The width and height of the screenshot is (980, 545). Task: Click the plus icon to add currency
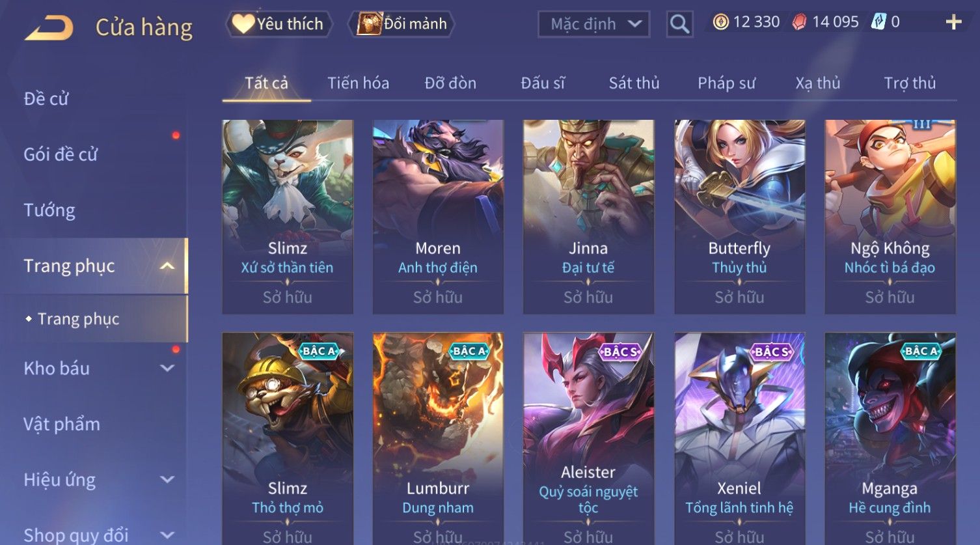pyautogui.click(x=953, y=22)
